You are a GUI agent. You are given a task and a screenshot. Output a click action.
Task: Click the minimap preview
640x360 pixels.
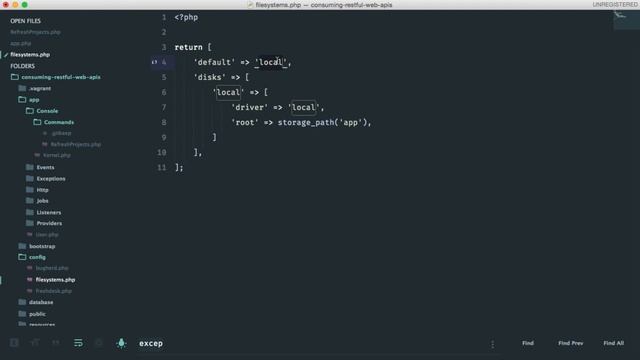tap(626, 20)
